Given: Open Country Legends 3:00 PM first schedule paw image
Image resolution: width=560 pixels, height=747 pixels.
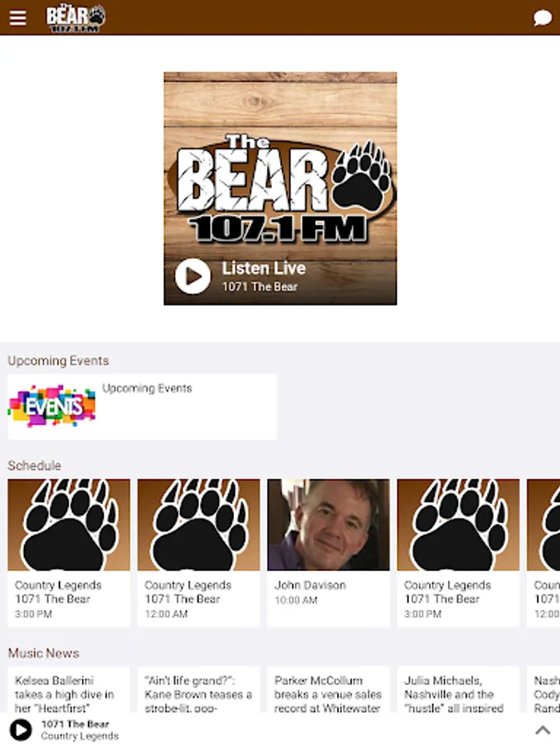Looking at the screenshot, I should click(x=69, y=525).
